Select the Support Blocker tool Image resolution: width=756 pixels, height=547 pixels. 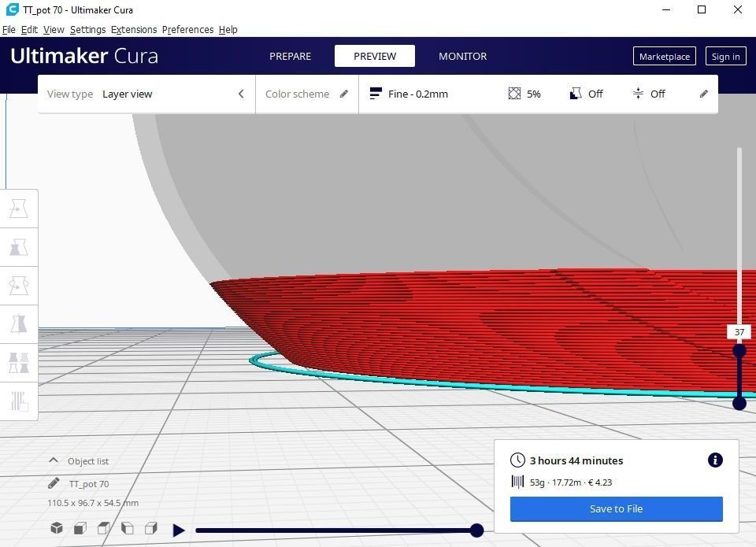[x=19, y=401]
